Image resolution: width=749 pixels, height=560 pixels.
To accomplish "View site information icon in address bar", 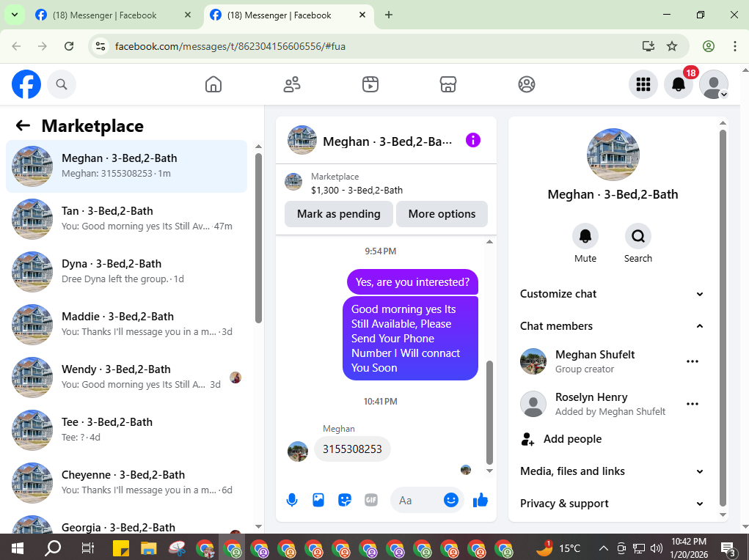I will (x=101, y=46).
